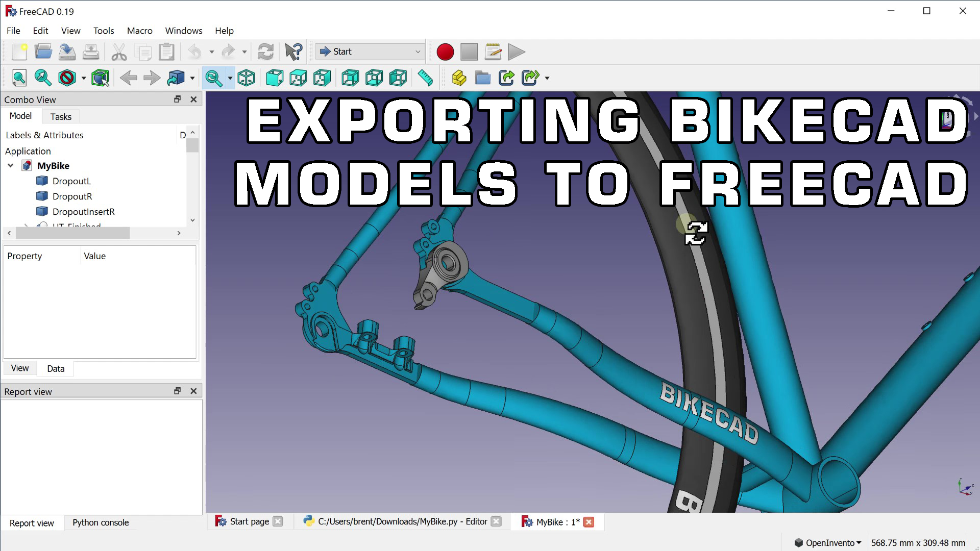
Task: Switch to the Start page tab
Action: click(x=249, y=521)
